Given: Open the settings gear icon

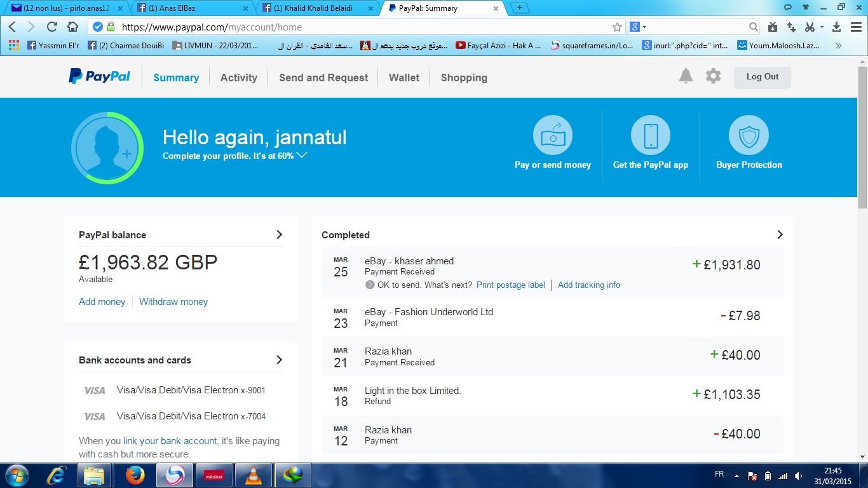Looking at the screenshot, I should tap(714, 77).
